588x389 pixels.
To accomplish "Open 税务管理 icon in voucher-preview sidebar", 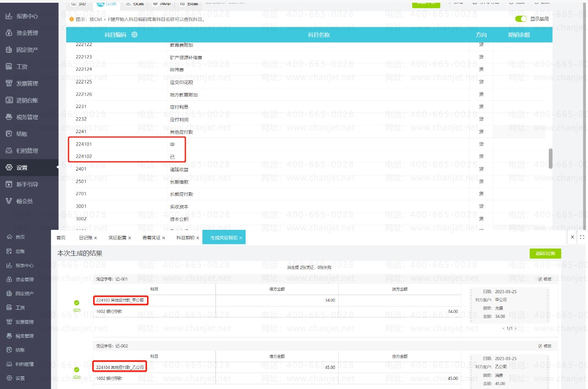I will (x=9, y=336).
